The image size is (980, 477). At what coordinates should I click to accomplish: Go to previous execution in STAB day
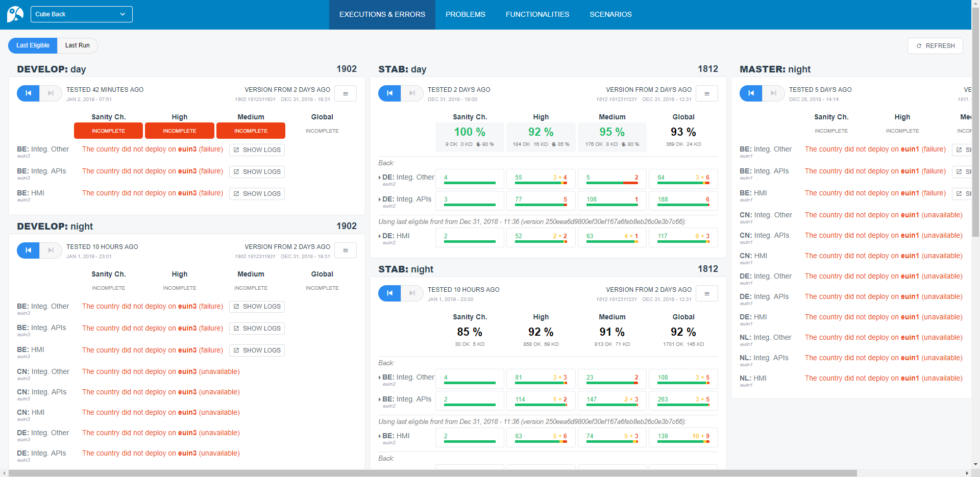tap(389, 93)
